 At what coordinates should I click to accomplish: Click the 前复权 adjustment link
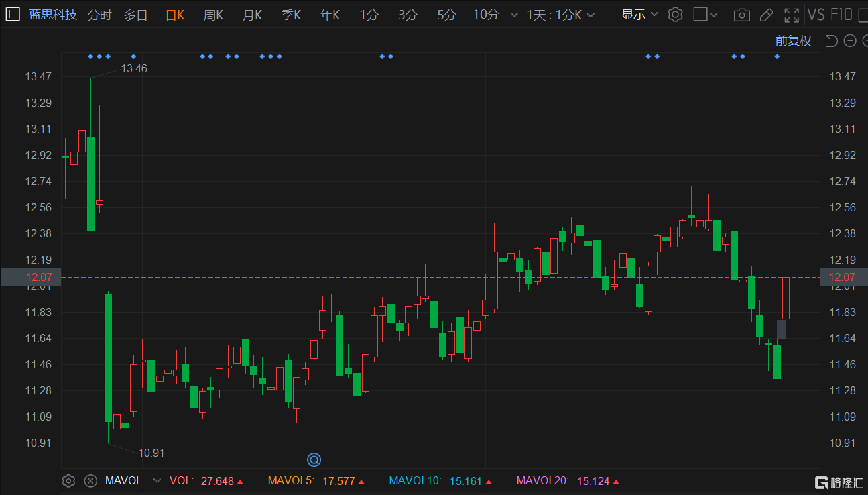793,41
